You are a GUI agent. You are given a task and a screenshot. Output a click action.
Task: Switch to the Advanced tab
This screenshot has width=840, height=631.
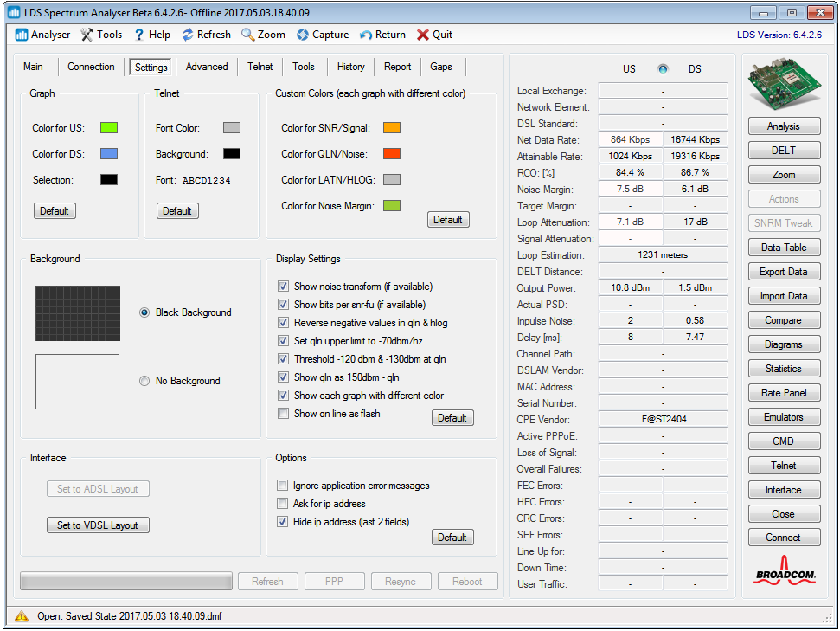[207, 67]
